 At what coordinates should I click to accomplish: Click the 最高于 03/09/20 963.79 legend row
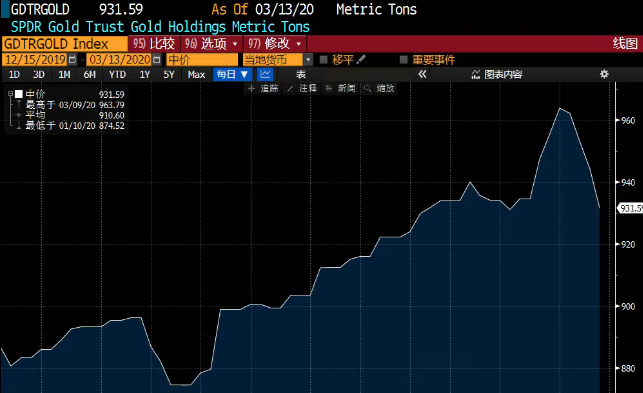71,105
